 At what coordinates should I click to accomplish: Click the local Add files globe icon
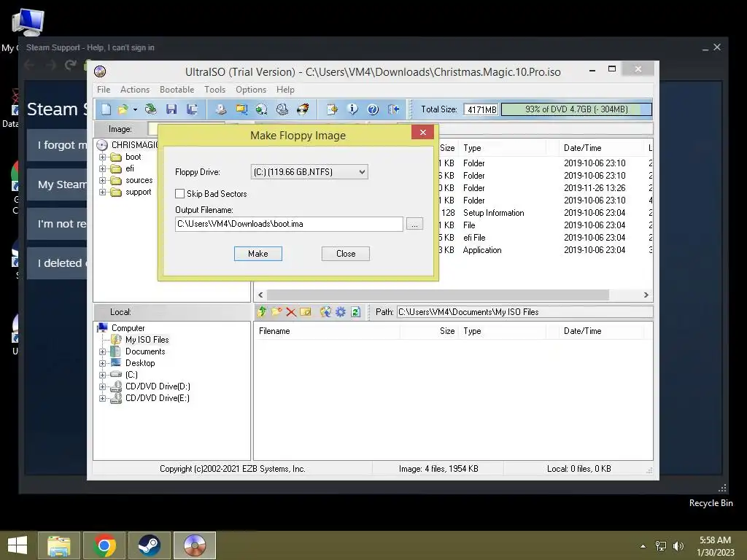[325, 312]
